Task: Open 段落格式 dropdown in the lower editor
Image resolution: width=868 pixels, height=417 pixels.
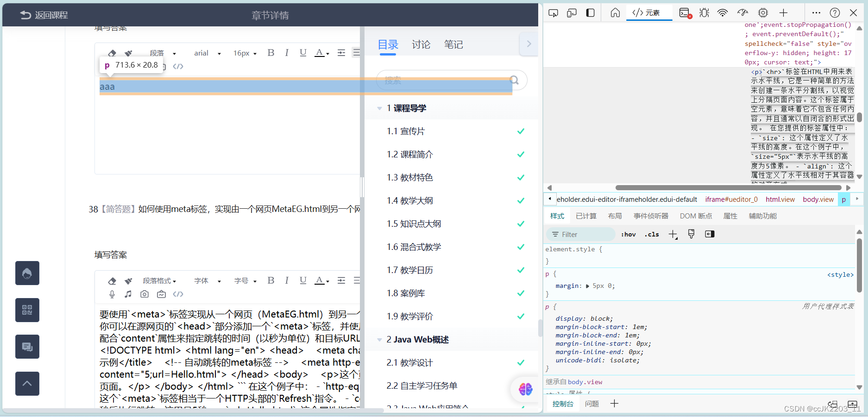Action: [x=159, y=281]
